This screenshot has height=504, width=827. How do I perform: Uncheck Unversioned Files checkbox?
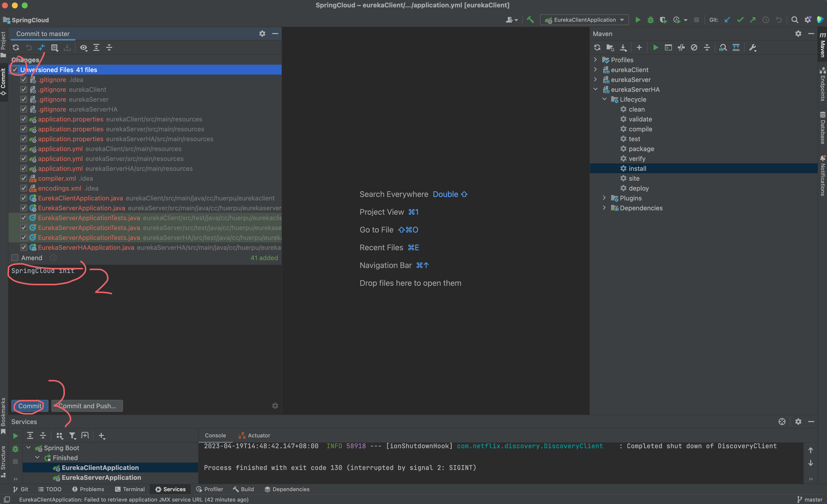pyautogui.click(x=15, y=70)
